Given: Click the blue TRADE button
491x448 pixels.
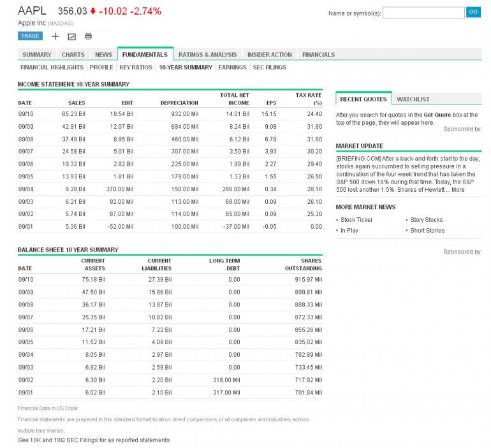Looking at the screenshot, I should point(30,36).
